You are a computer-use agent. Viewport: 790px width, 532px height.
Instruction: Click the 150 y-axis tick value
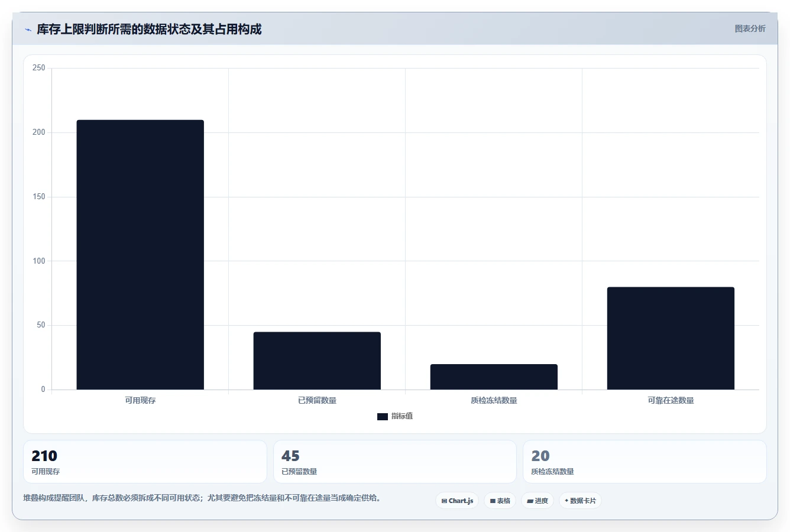pyautogui.click(x=39, y=197)
